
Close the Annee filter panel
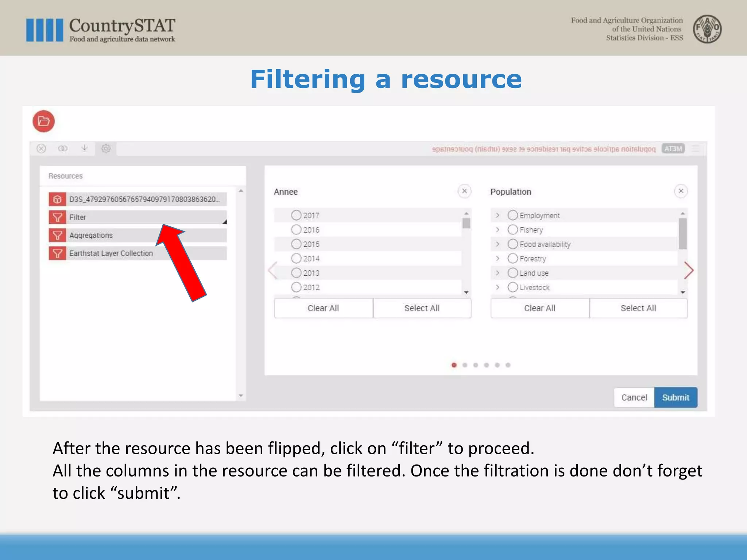tap(464, 191)
